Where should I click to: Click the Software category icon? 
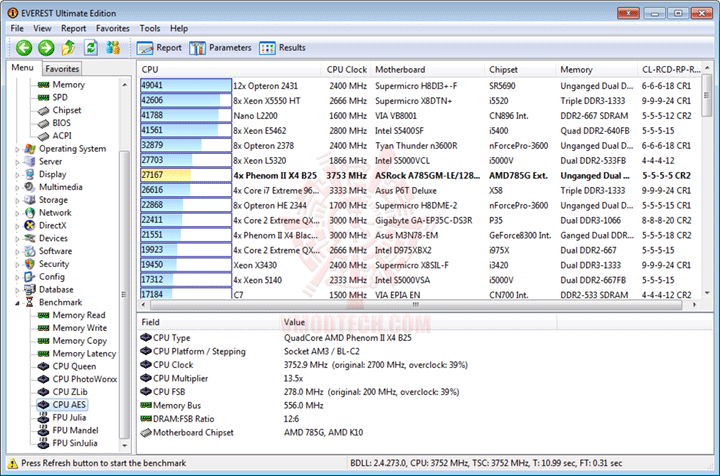pyautogui.click(x=30, y=251)
